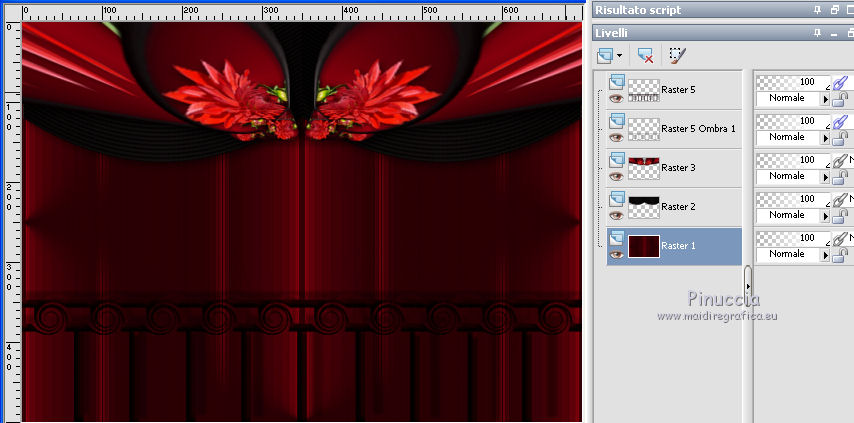Hide the Raster 5 layer
The height and width of the screenshot is (423, 854).
pos(616,99)
